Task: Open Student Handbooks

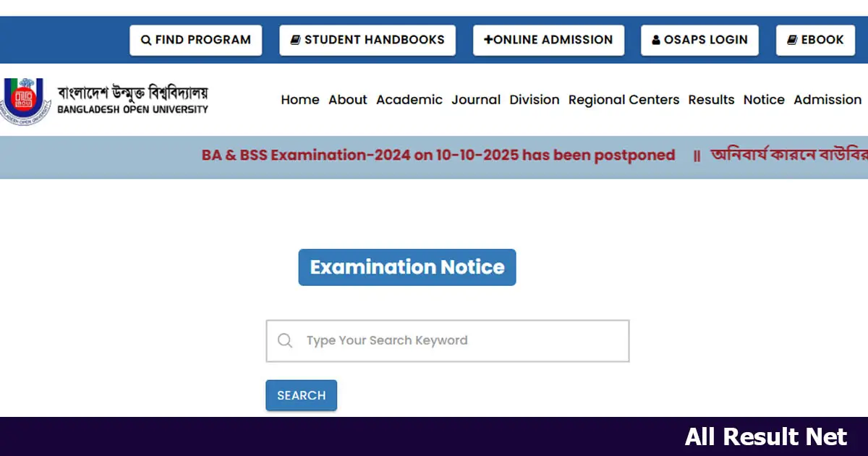Action: [x=367, y=40]
